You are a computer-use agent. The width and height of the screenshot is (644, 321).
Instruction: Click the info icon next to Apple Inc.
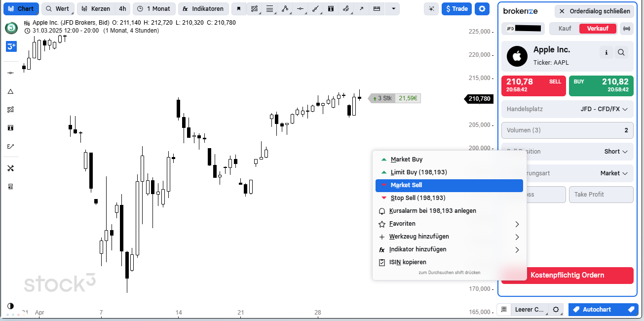(x=606, y=52)
